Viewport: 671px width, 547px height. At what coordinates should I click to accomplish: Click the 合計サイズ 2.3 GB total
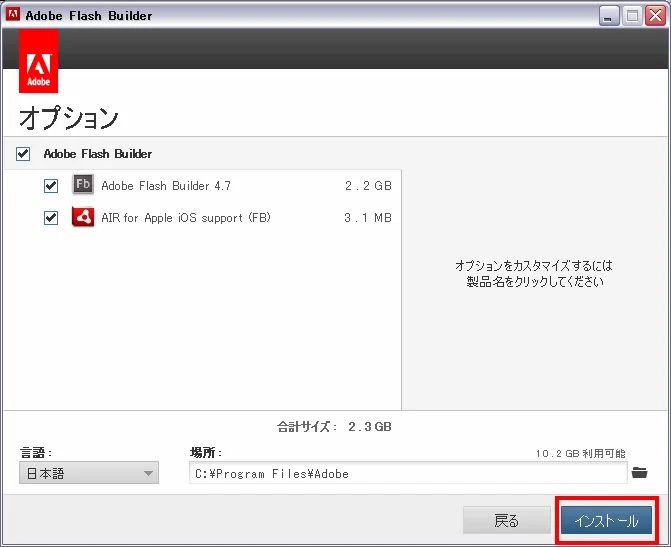coord(334,427)
